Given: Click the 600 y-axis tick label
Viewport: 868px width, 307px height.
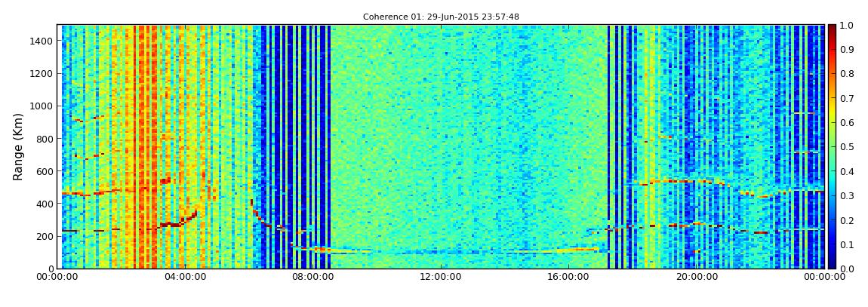Looking at the screenshot, I should pos(45,171).
